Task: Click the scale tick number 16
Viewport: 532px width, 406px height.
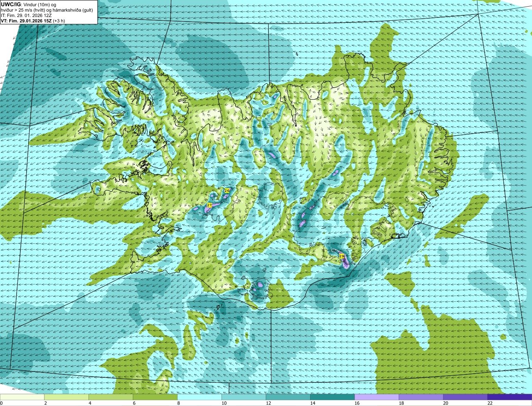Action: point(357,403)
